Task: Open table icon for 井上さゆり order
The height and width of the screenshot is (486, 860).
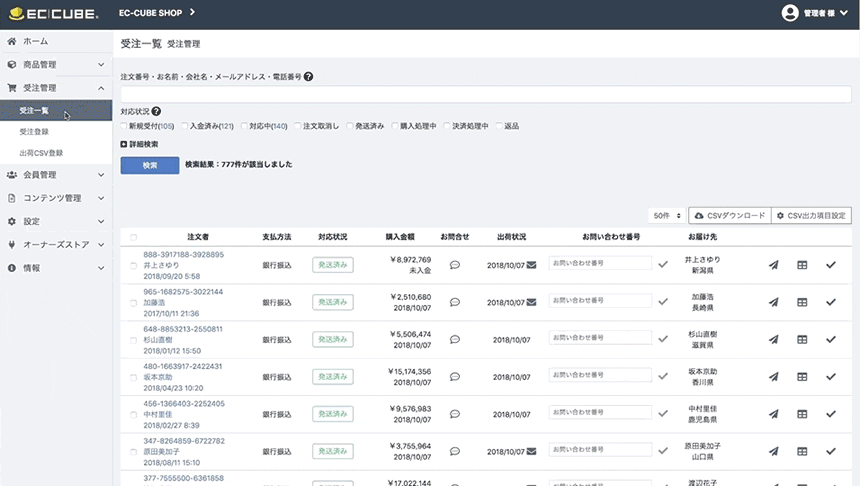Action: click(x=802, y=265)
